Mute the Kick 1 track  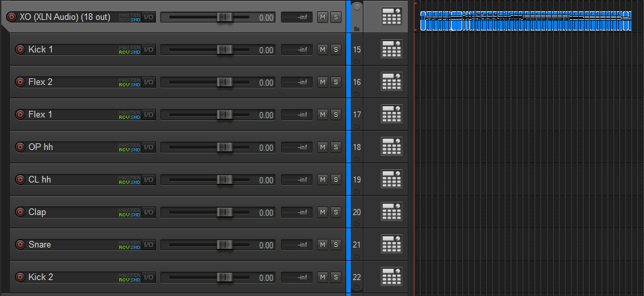tap(323, 50)
